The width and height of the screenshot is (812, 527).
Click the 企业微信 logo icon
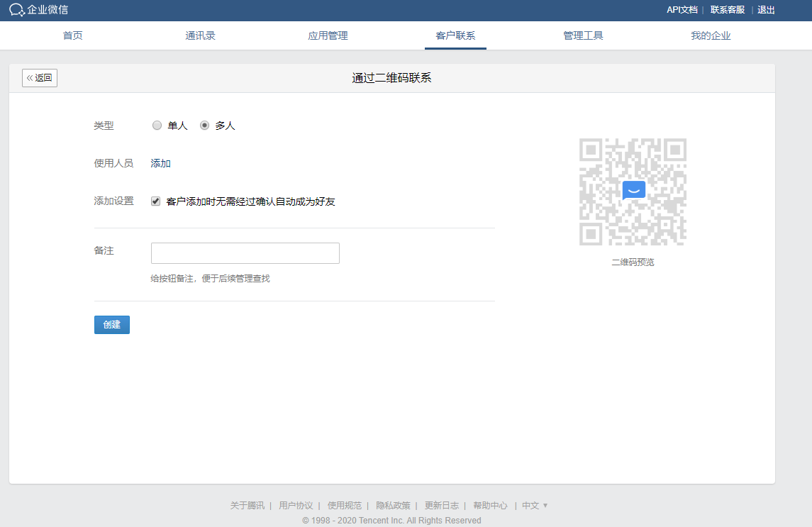click(16, 10)
